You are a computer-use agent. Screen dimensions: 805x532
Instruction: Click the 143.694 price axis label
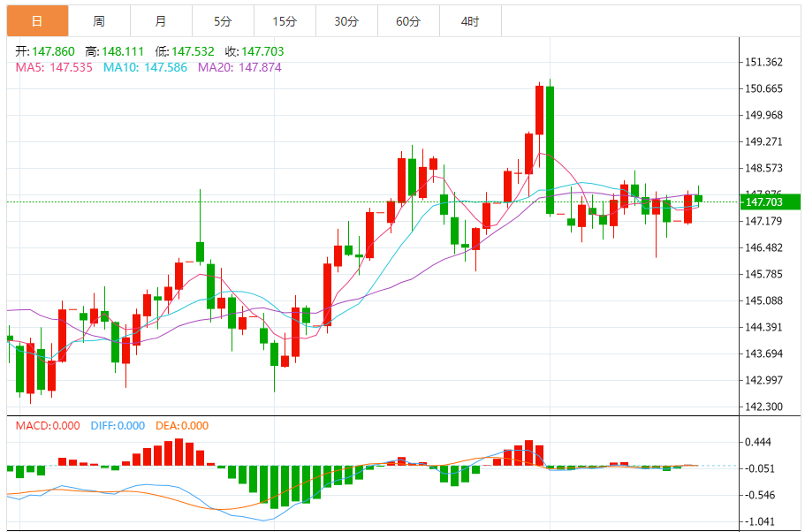pos(764,353)
